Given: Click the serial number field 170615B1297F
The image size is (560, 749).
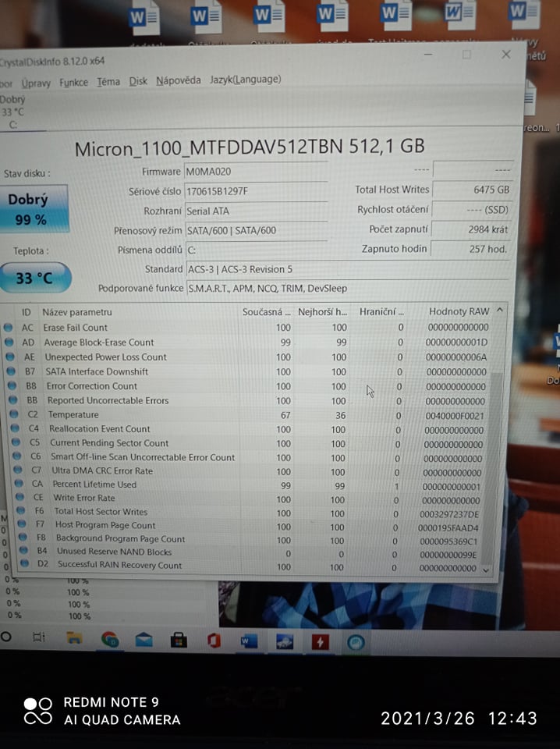Looking at the screenshot, I should click(256, 191).
